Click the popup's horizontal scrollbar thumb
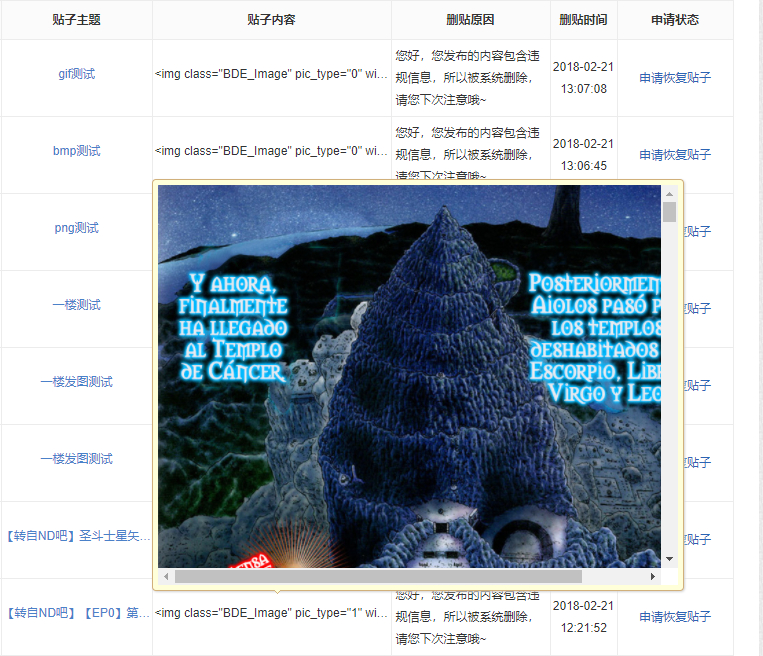 (x=378, y=577)
